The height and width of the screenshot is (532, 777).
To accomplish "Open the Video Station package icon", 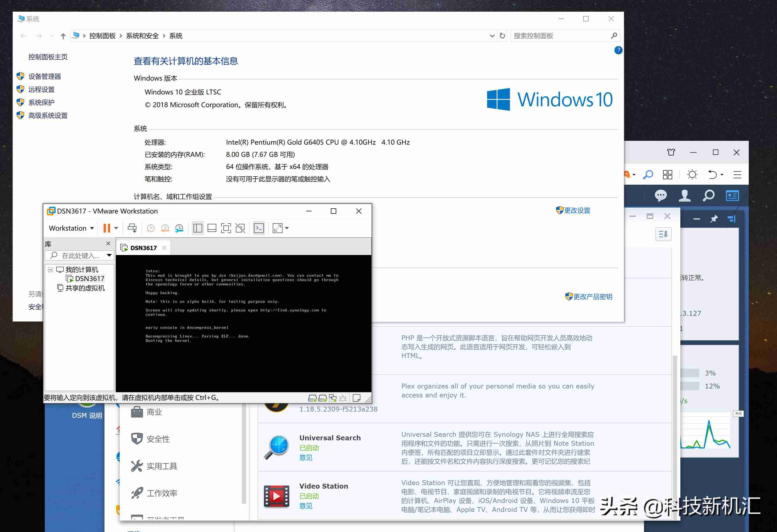I will point(277,496).
